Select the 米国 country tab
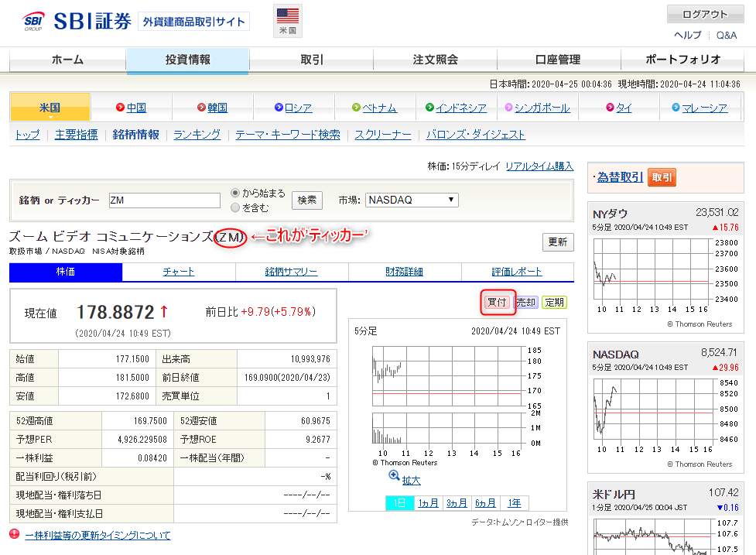This screenshot has height=555, width=756. [x=50, y=107]
